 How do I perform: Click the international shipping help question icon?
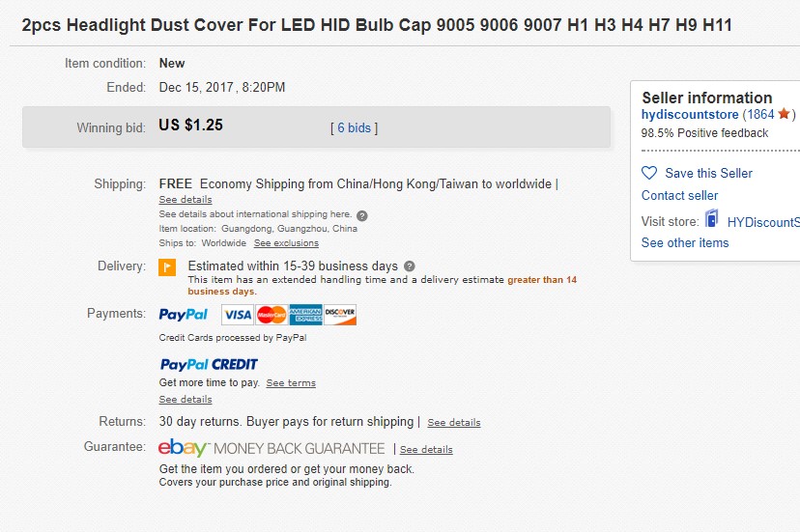tap(362, 215)
